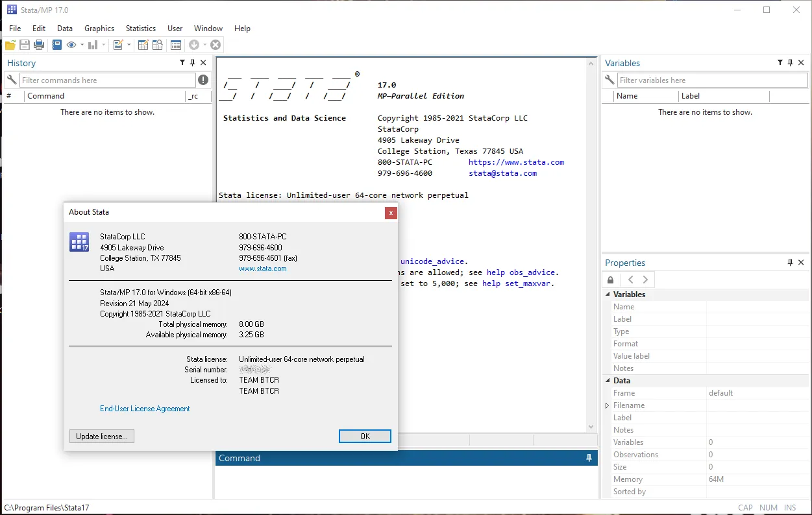Click the Results window scroll-down arrow
This screenshot has height=515, width=812.
click(591, 426)
